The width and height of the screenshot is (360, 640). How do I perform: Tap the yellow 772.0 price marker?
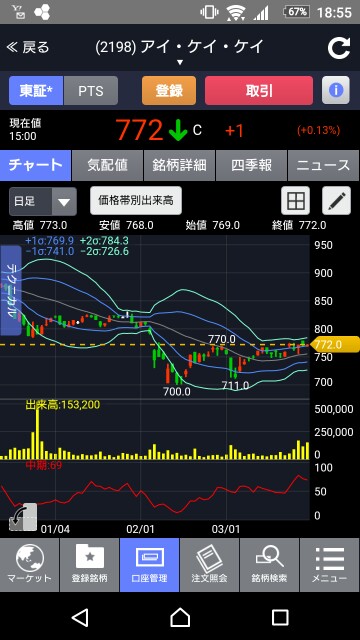click(335, 345)
